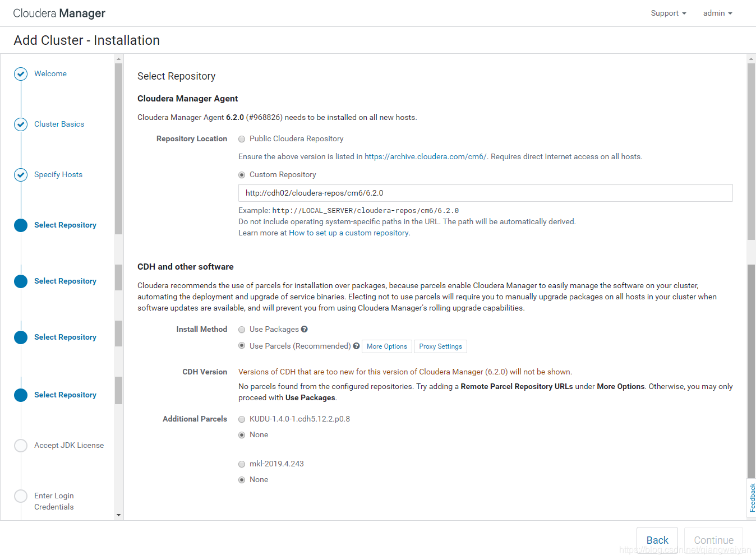Open the archive.cloudera.com/cm6 link
The image size is (756, 560).
click(x=426, y=156)
